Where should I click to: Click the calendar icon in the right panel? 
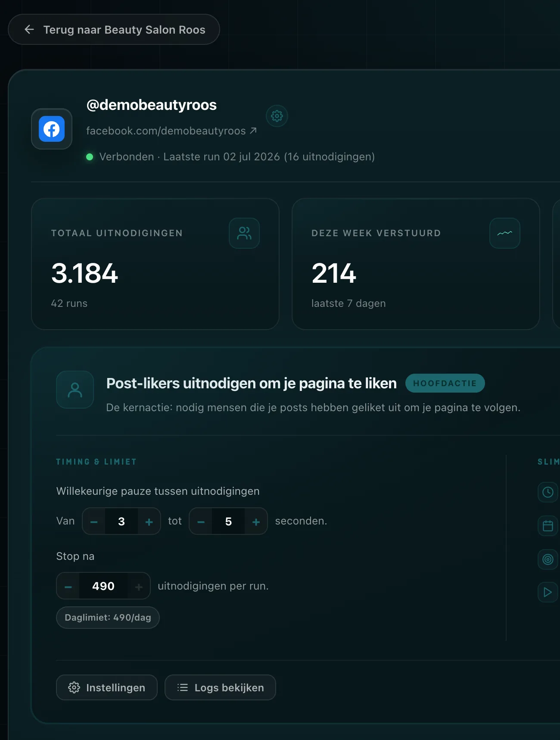pos(548,526)
